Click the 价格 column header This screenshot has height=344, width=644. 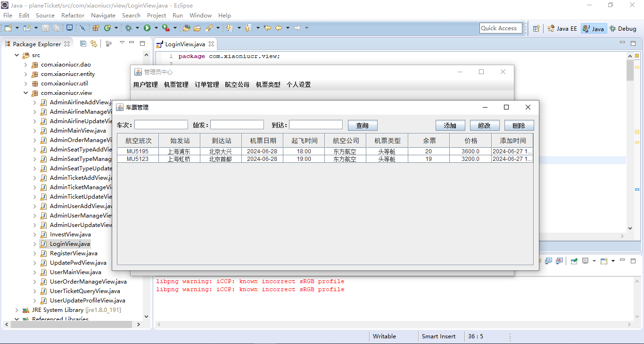(471, 141)
